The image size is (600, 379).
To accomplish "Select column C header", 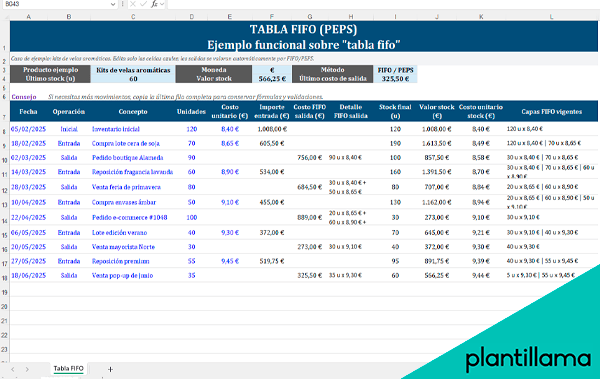I will [x=133, y=17].
